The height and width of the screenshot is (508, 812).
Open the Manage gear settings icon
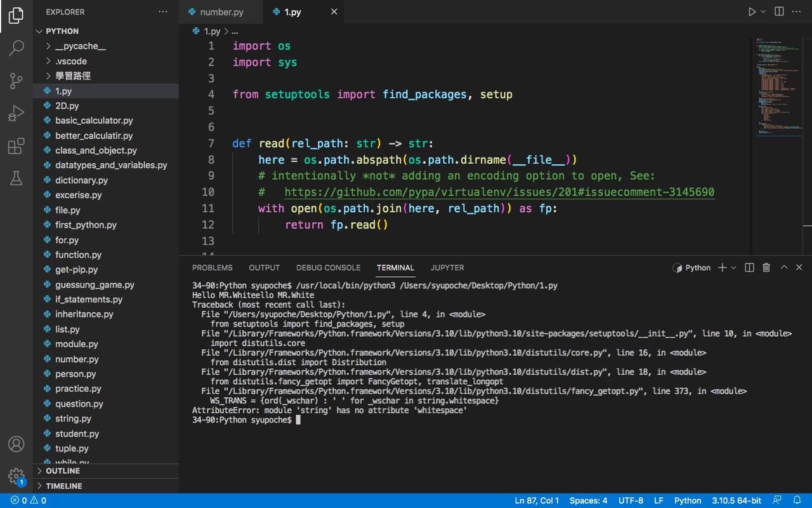point(16,476)
